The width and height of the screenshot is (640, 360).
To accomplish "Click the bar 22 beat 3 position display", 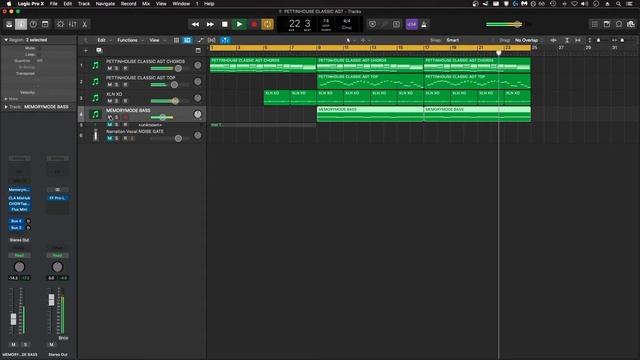I will tap(300, 24).
